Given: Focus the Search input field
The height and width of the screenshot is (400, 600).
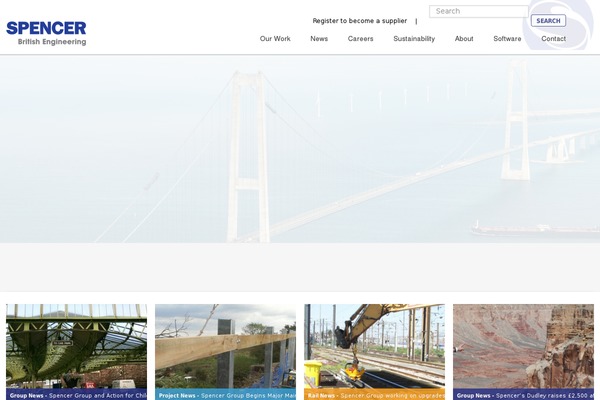Looking at the screenshot, I should click(479, 11).
